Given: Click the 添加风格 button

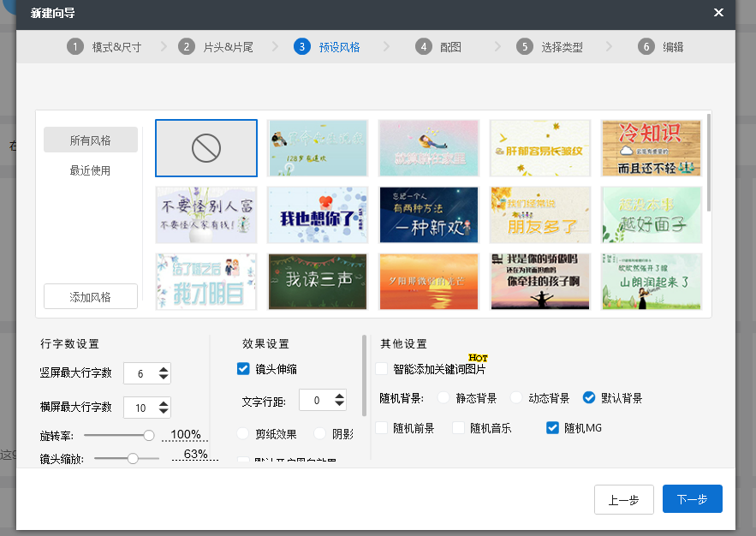Looking at the screenshot, I should (91, 296).
